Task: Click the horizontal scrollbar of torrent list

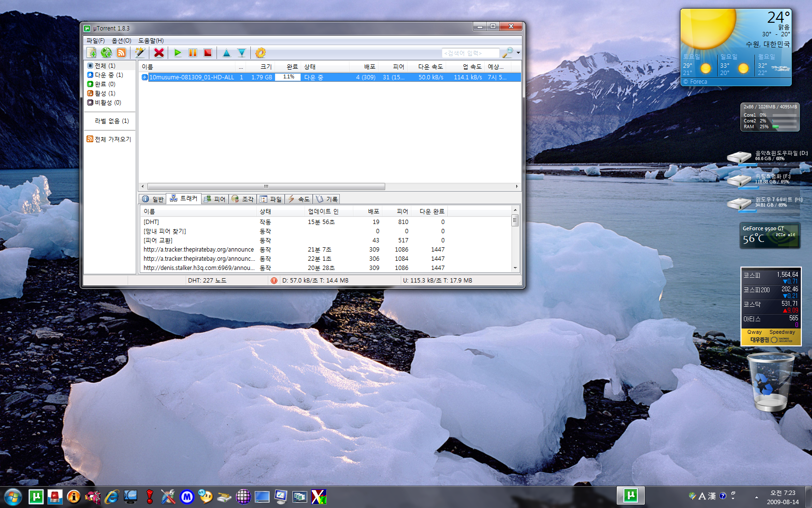Action: pyautogui.click(x=266, y=186)
